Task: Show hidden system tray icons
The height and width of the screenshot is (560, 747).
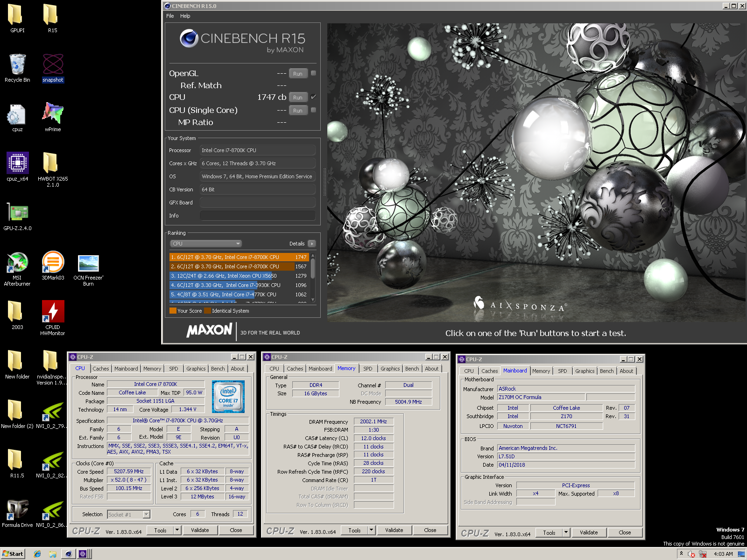Action: 682,554
